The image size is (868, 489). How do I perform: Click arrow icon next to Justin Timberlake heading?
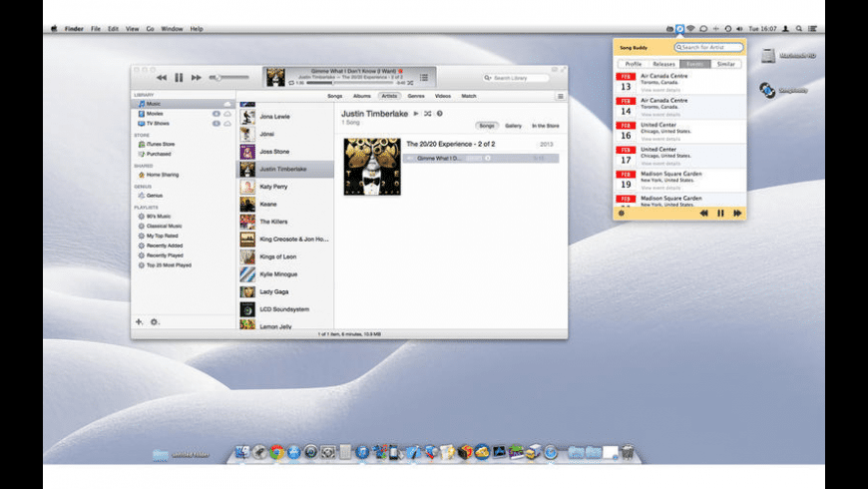pyautogui.click(x=440, y=114)
